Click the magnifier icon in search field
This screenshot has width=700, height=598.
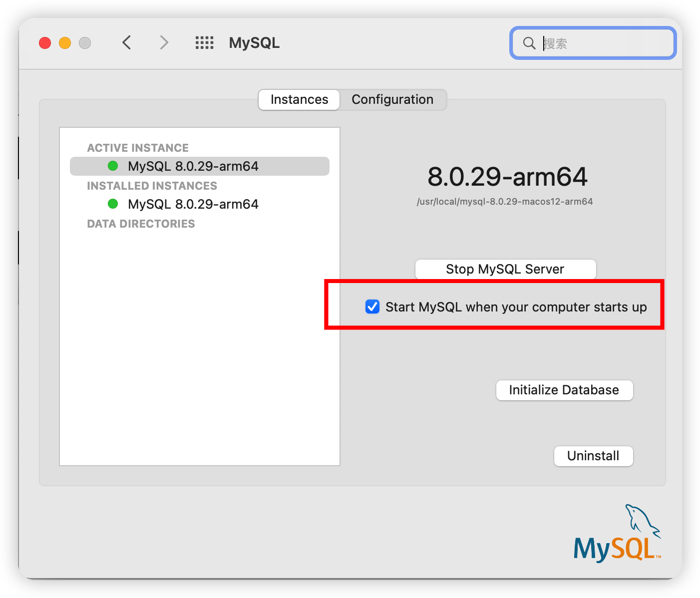pos(529,43)
